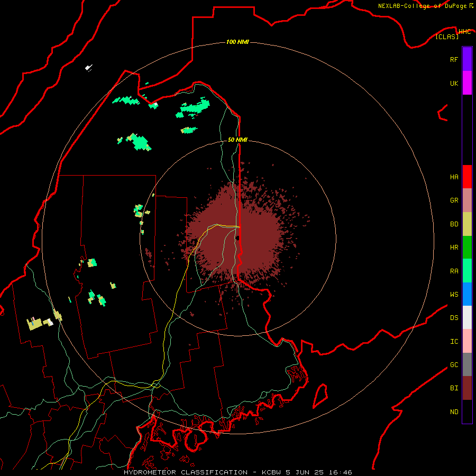
Task: Click the ND legend label
Action: [x=454, y=411]
